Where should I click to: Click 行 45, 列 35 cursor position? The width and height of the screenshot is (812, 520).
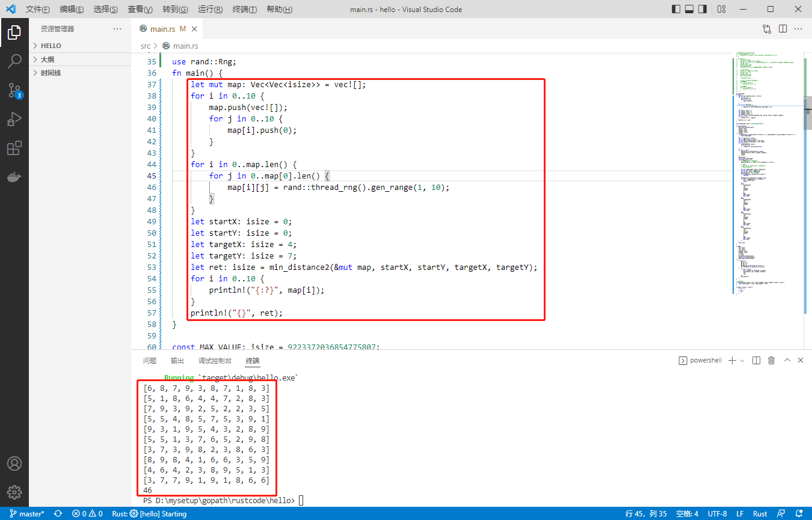coord(646,514)
